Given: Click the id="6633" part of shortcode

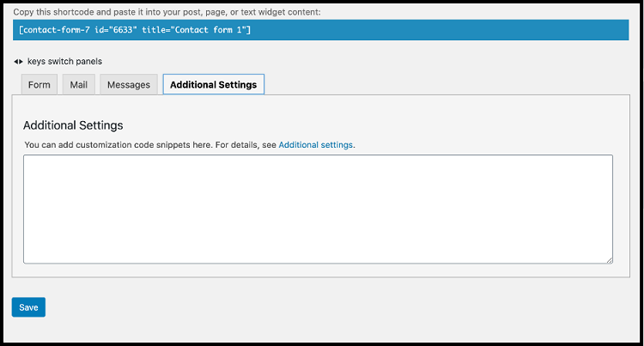Looking at the screenshot, I should (112, 31).
